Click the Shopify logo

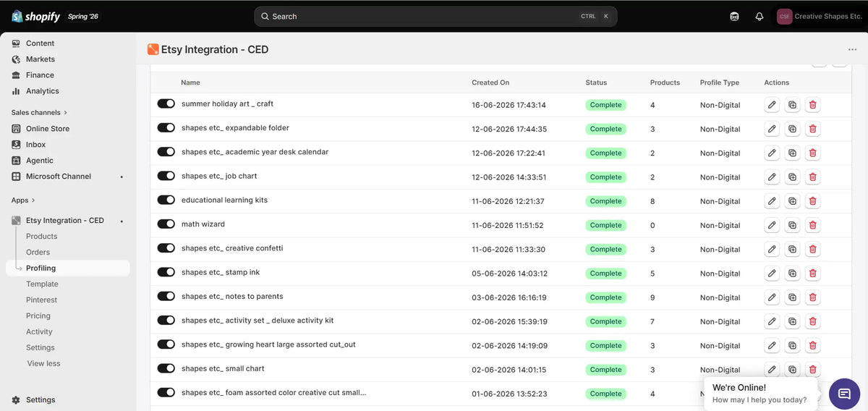point(36,16)
